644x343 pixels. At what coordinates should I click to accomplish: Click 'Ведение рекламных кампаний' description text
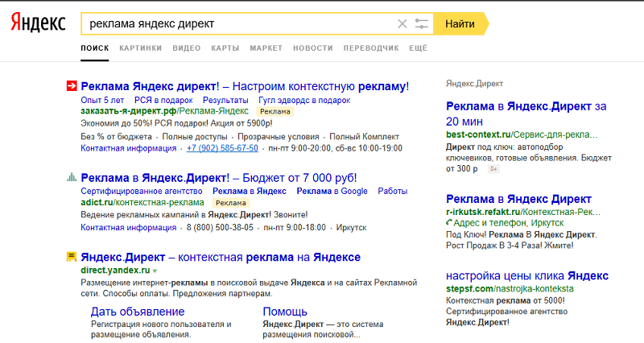(194, 215)
